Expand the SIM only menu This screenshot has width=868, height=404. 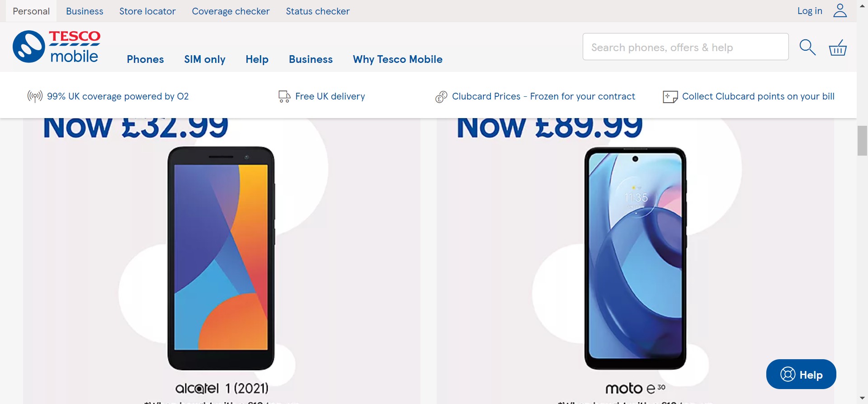[205, 59]
